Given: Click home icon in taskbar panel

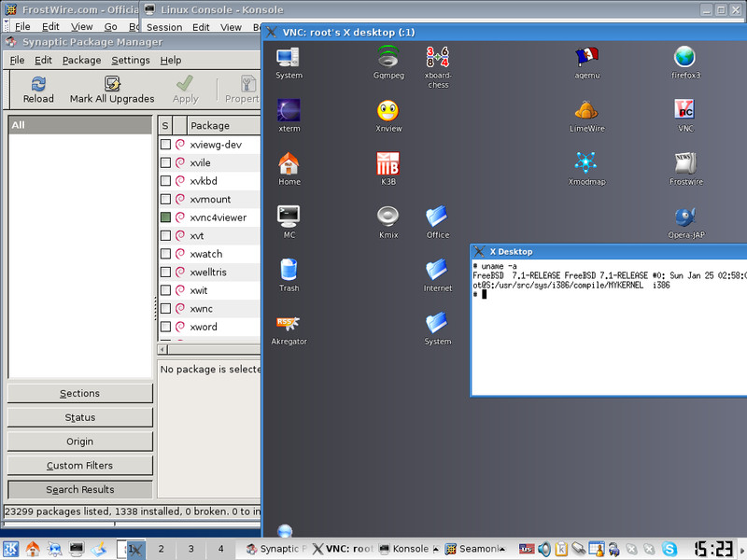Looking at the screenshot, I should [x=33, y=549].
